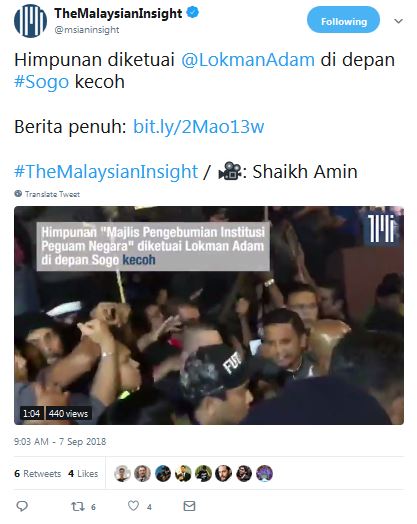Click the verified badge next to TheMalaysianInsight

pyautogui.click(x=193, y=13)
